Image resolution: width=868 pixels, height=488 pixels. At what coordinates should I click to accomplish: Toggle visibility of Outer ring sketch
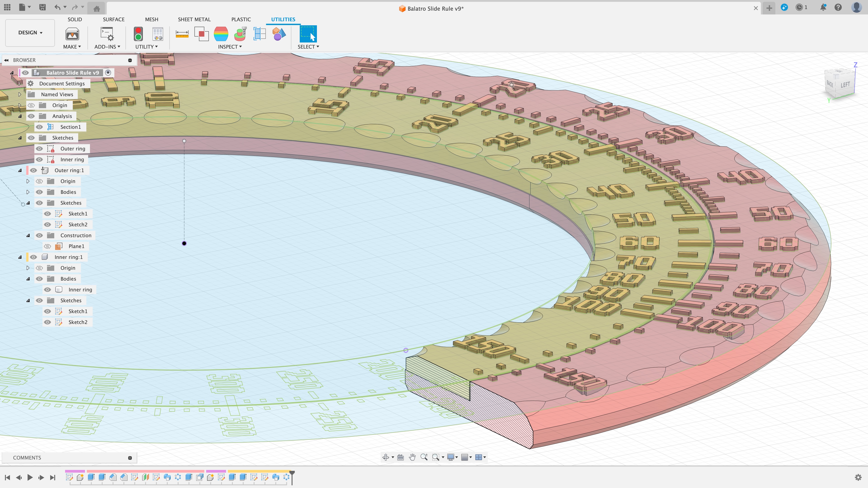pos(39,148)
